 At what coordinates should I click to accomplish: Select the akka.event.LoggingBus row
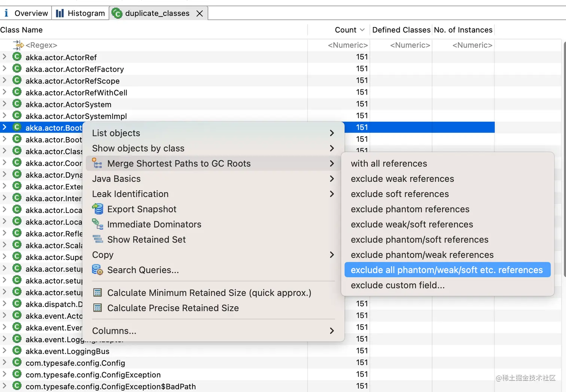(x=67, y=351)
